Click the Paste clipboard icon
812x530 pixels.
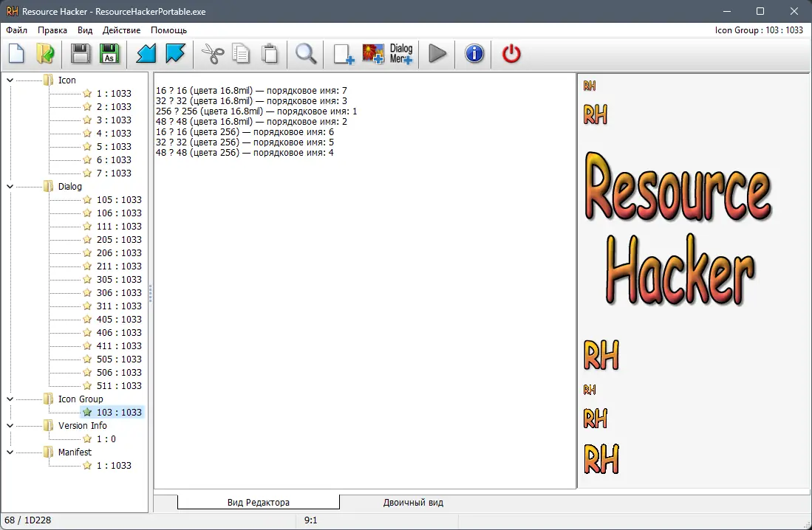[270, 54]
